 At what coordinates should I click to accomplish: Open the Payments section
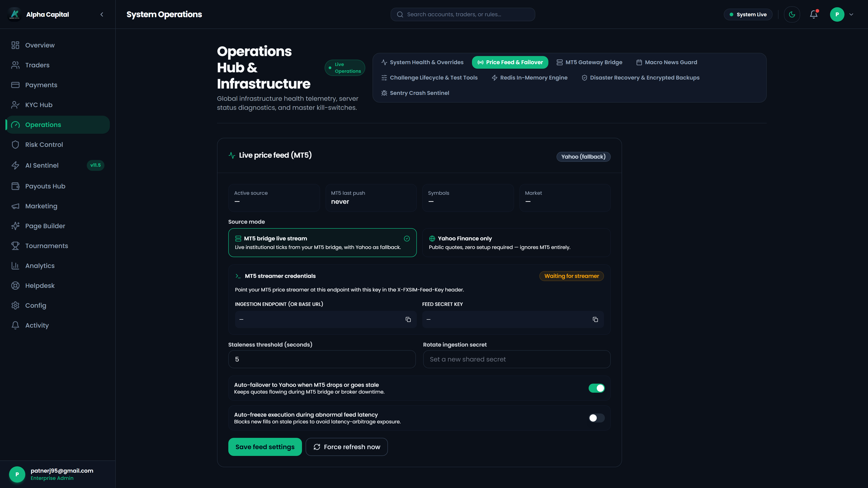pyautogui.click(x=58, y=85)
